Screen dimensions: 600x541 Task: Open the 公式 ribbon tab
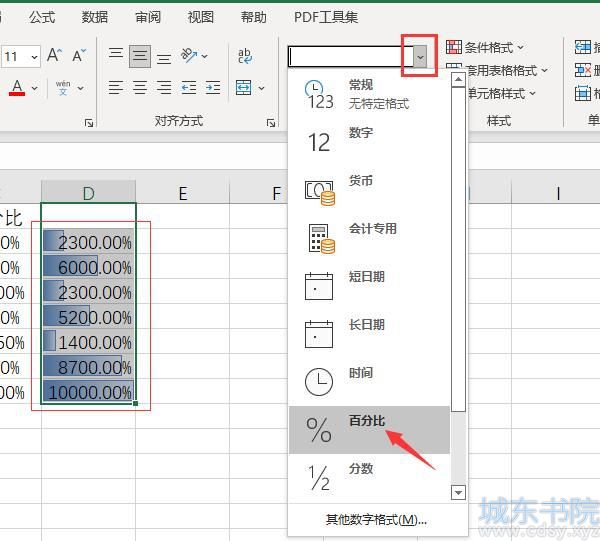click(42, 17)
